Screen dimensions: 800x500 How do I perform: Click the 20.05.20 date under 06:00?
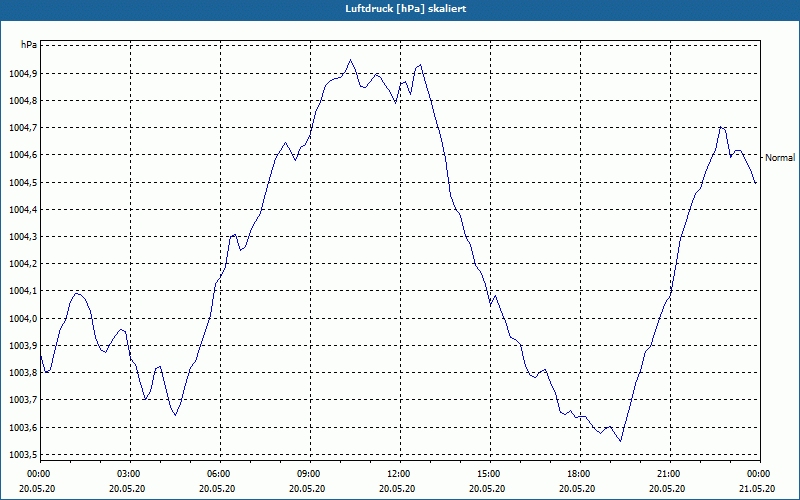tap(217, 488)
